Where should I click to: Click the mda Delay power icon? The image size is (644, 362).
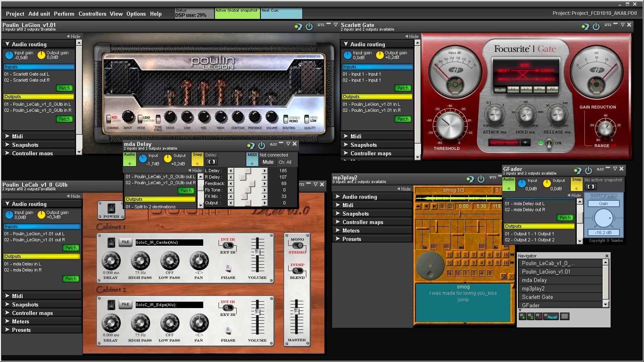coord(262,146)
